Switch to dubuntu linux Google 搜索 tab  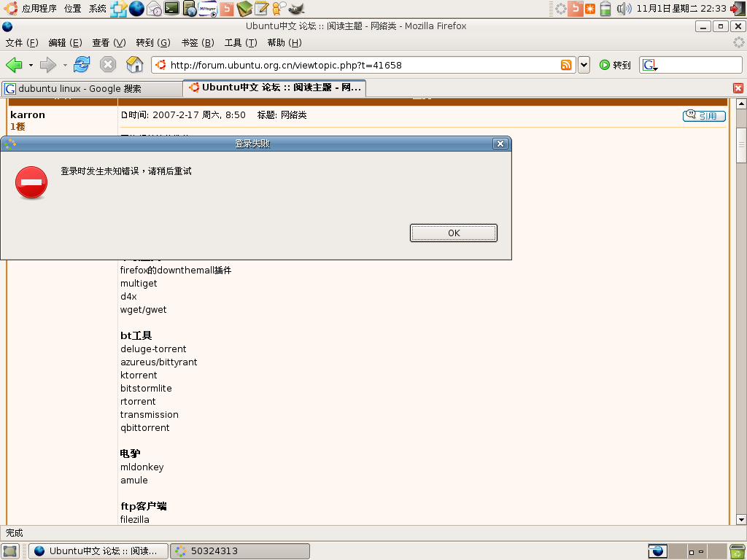pos(92,88)
